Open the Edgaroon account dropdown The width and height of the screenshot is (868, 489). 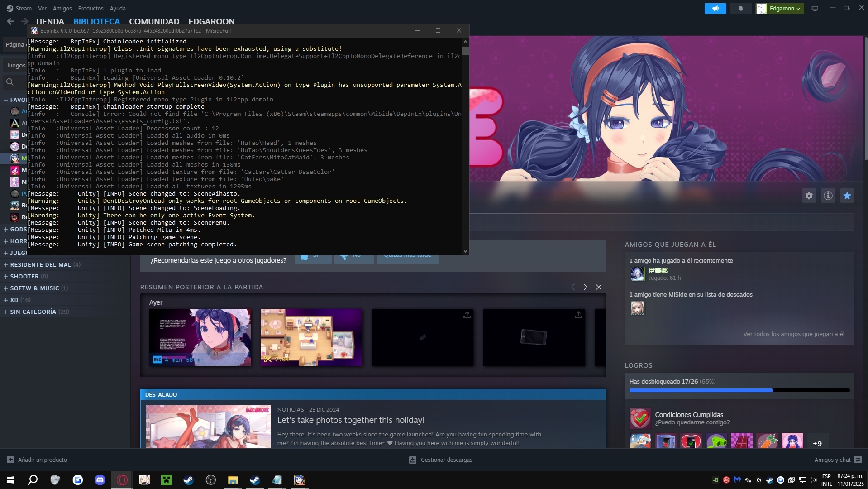tap(780, 9)
